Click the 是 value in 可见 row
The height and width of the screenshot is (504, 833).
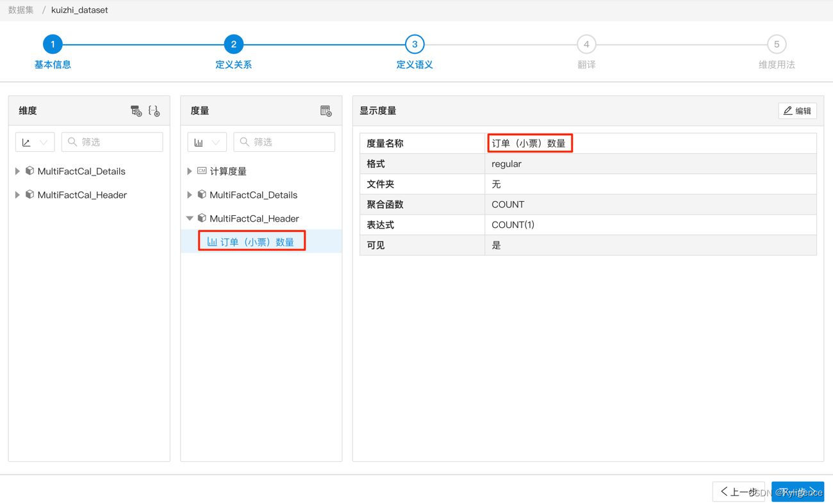click(496, 245)
